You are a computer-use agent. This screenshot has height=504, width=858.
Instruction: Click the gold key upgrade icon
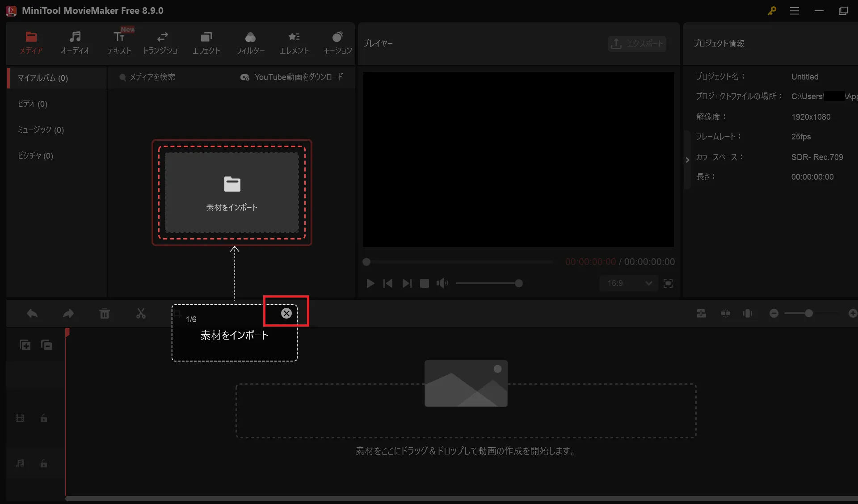tap(772, 11)
